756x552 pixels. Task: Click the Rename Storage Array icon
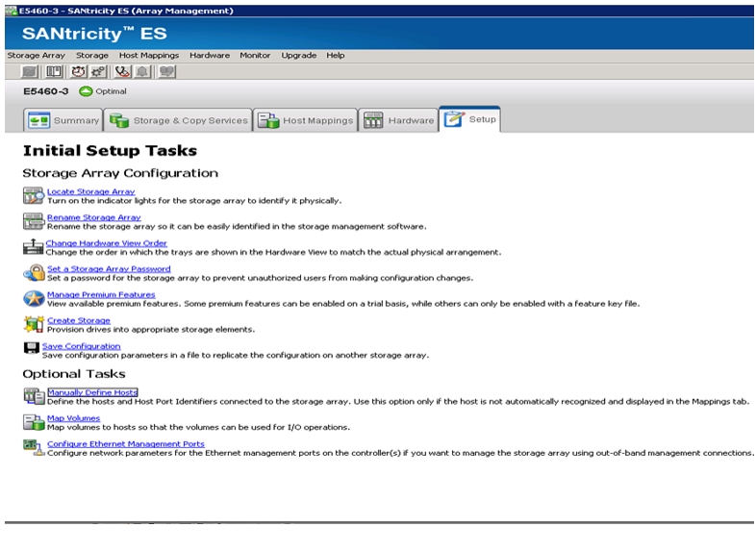coord(34,221)
